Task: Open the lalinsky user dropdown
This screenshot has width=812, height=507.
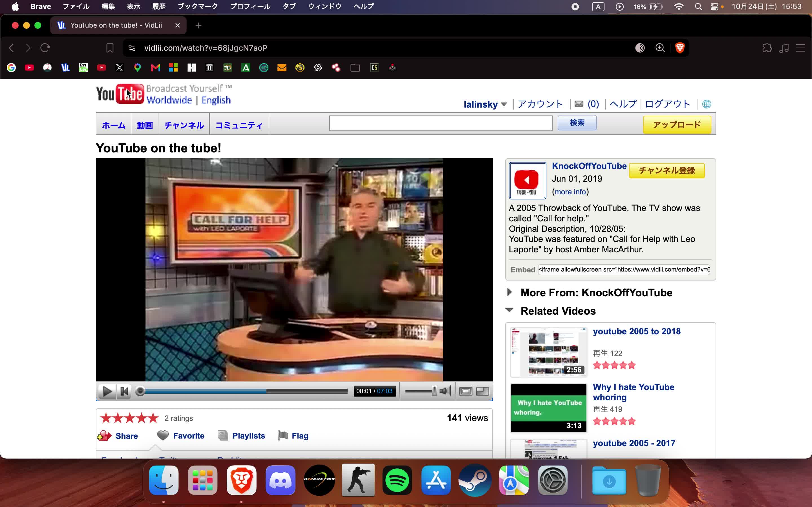Action: pyautogui.click(x=485, y=104)
